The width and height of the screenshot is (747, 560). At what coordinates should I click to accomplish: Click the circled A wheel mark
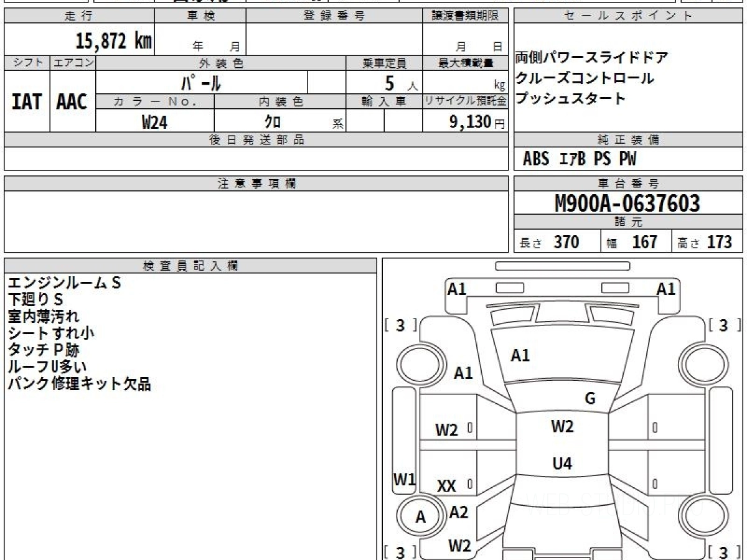click(421, 517)
